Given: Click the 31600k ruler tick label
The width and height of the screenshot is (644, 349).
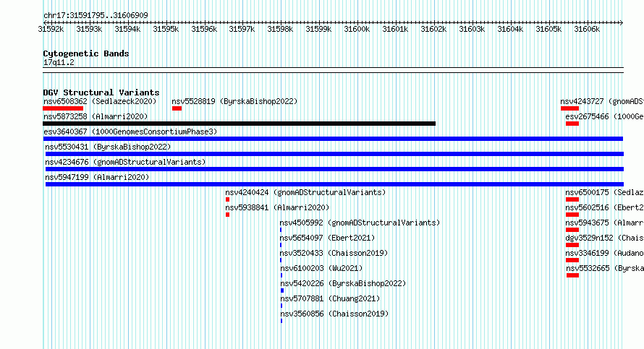Looking at the screenshot, I should [357, 29].
